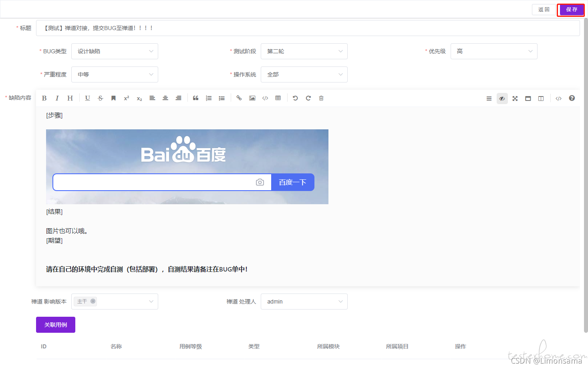This screenshot has width=588, height=368.
Task: Click the 图片也可以哦 text line
Action: point(67,231)
